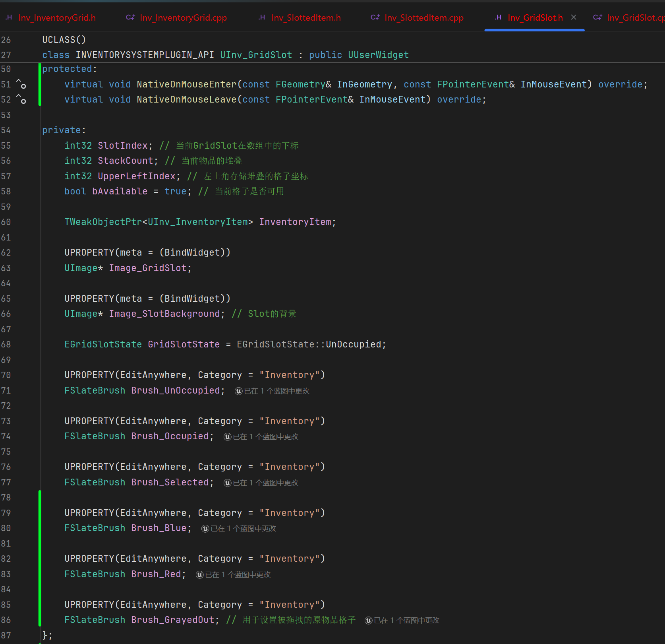Click override gutter icon beside NativeOnMouseEnter

click(x=21, y=84)
